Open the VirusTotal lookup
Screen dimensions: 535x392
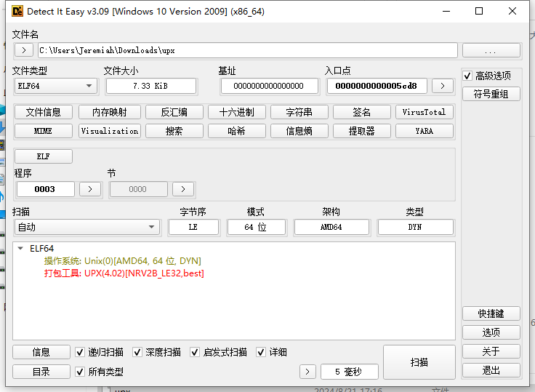[425, 112]
